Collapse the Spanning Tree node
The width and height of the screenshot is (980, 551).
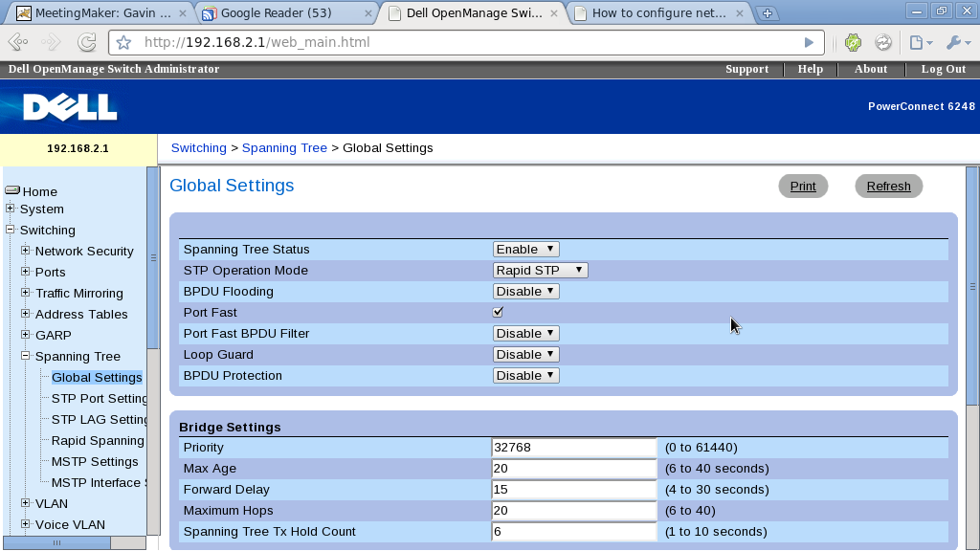pyautogui.click(x=26, y=356)
